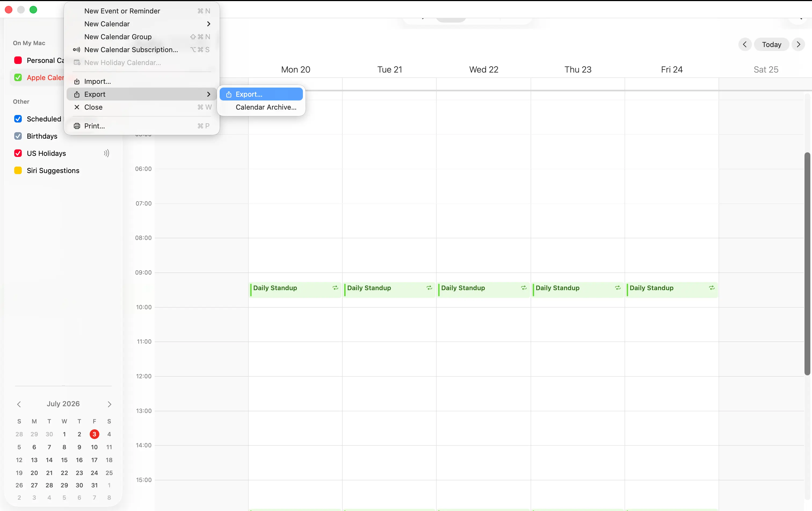Uncheck the Scheduled calendar checkbox
812x511 pixels.
(x=18, y=119)
